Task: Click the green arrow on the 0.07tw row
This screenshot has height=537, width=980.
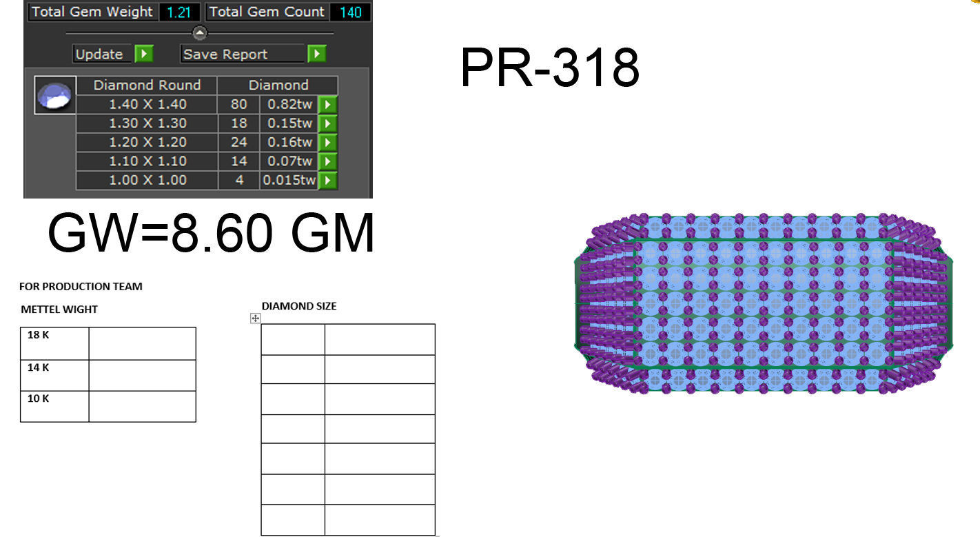Action: 328,161
